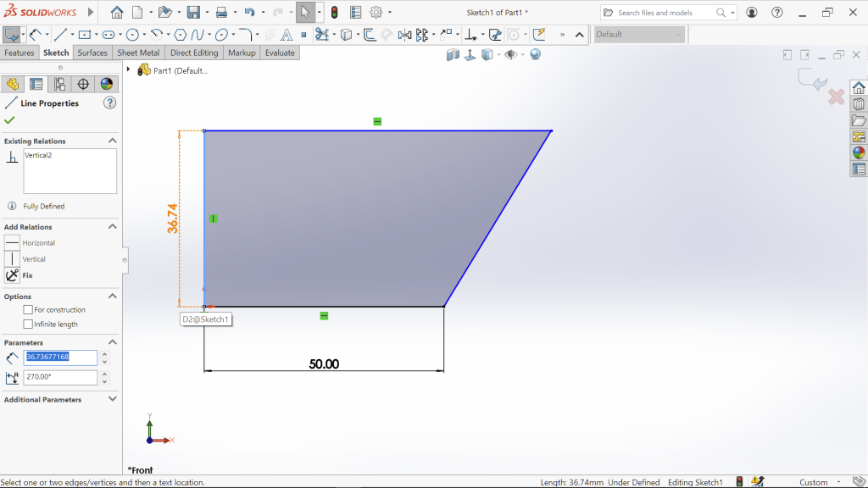
Task: Open the Options gear dropdown arrow
Action: (x=390, y=12)
